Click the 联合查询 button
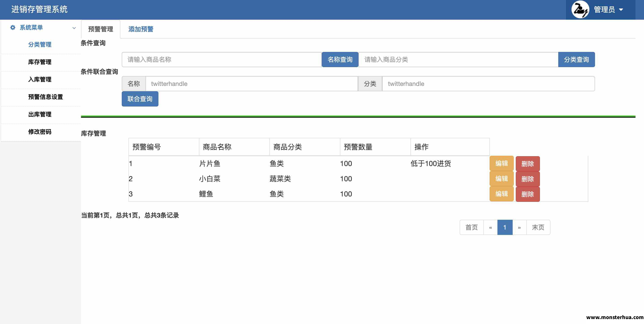 click(140, 99)
